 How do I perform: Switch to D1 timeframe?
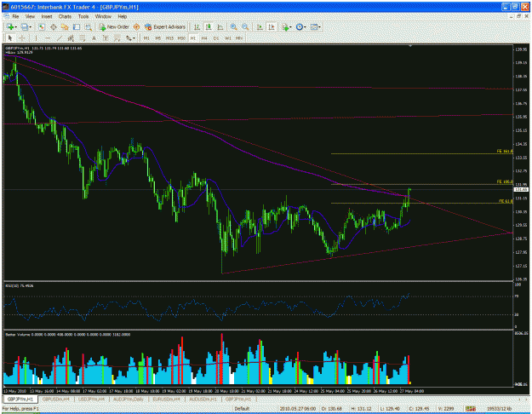tap(216, 38)
